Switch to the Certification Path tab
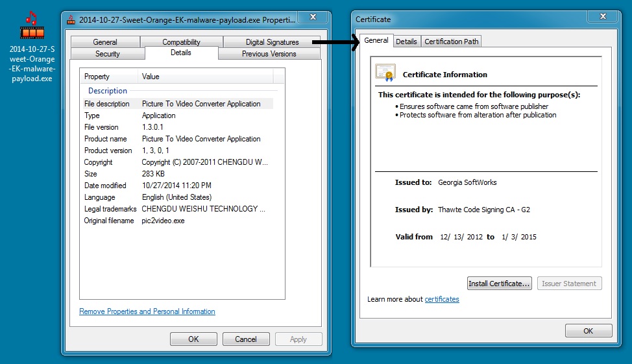 pyautogui.click(x=451, y=42)
